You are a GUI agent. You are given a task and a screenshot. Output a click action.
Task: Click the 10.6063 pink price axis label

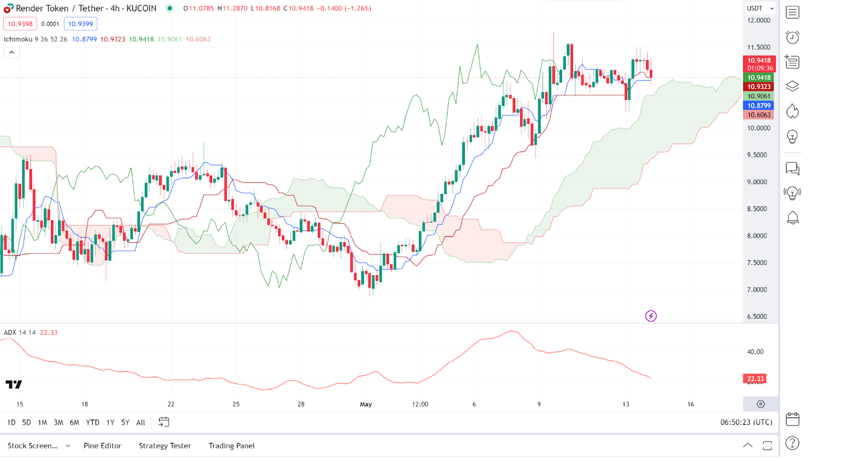[758, 115]
